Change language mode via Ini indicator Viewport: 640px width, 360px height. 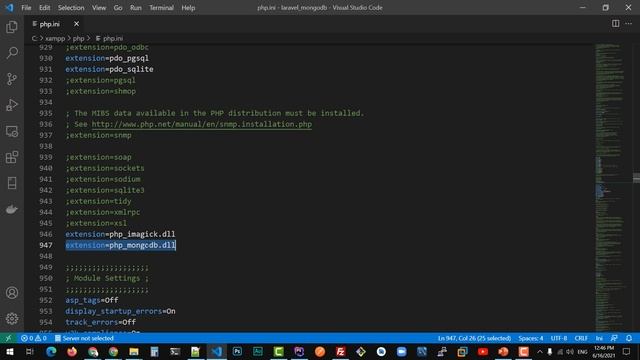pyautogui.click(x=599, y=338)
